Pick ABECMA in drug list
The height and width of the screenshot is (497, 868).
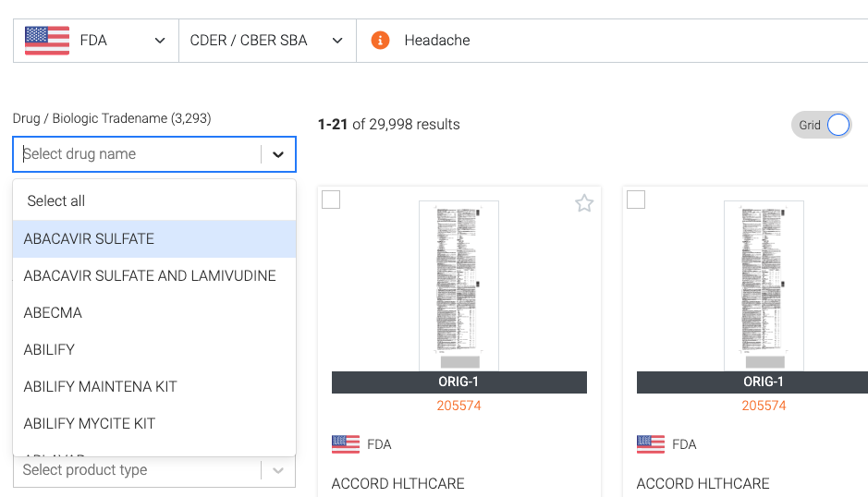153,312
